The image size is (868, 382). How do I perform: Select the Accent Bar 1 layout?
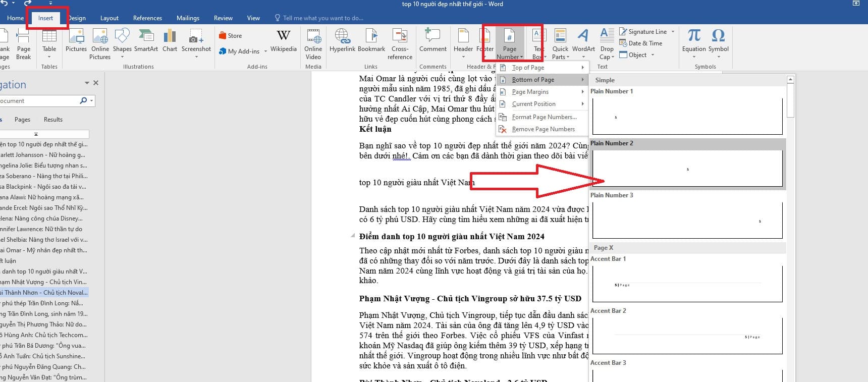pyautogui.click(x=687, y=280)
